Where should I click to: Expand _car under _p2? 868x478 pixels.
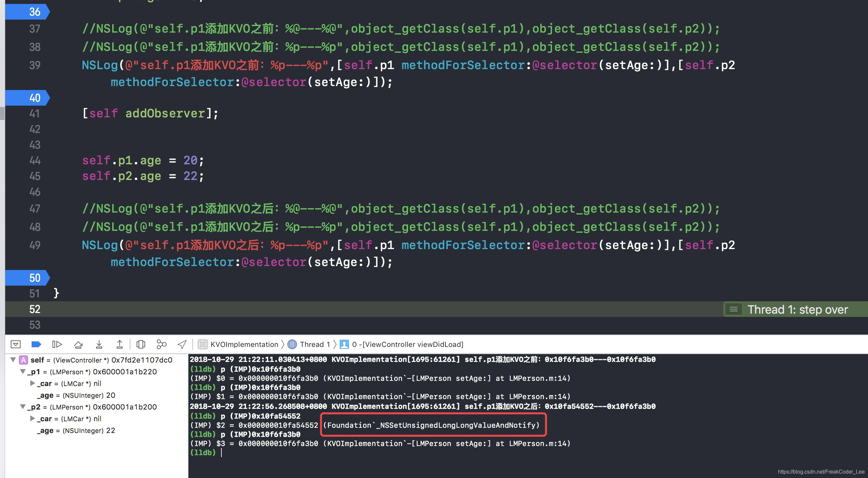point(33,418)
